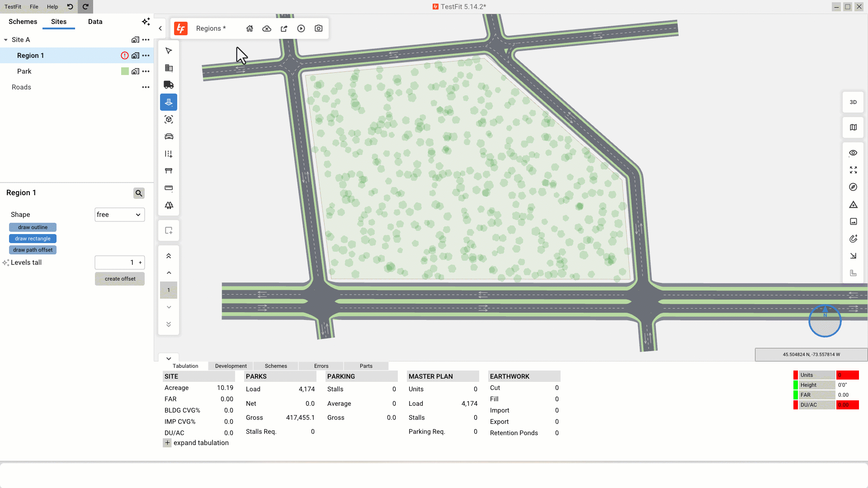This screenshot has width=868, height=488.
Task: Expand tabulation with plus button
Action: point(167,443)
